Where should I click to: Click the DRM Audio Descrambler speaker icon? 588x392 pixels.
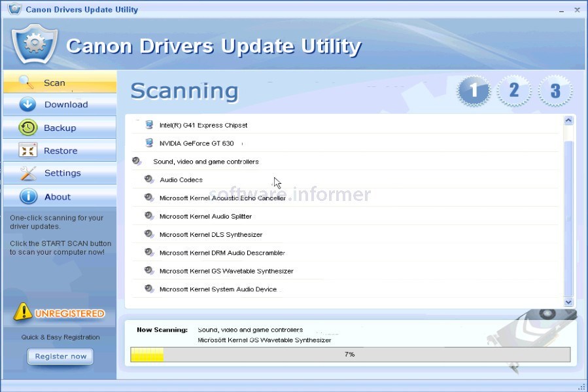pos(149,252)
